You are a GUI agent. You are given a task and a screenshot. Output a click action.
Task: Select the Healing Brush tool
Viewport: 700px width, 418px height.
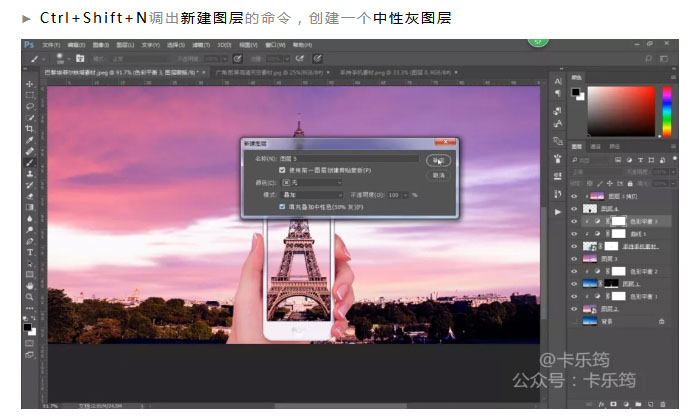click(30, 151)
